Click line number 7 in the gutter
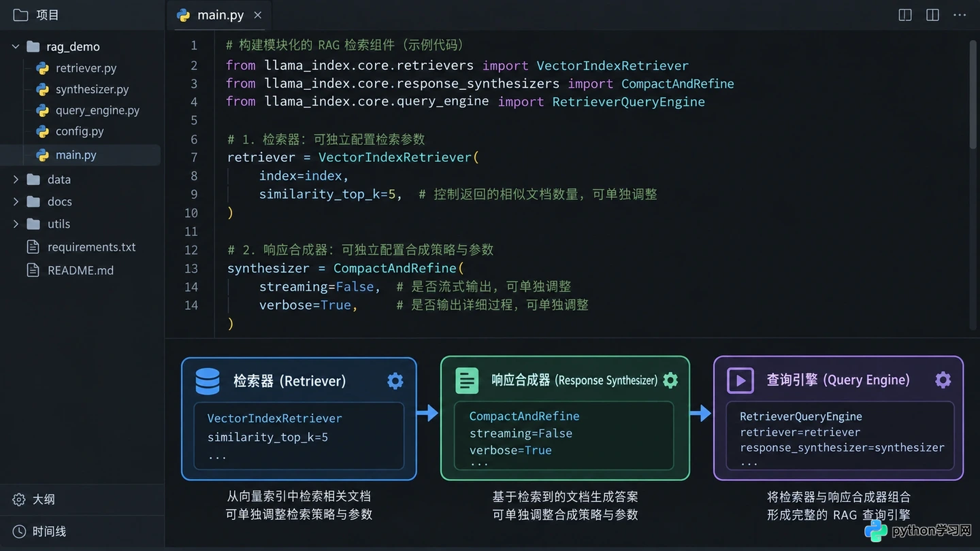Image resolution: width=980 pixels, height=551 pixels. [194, 157]
